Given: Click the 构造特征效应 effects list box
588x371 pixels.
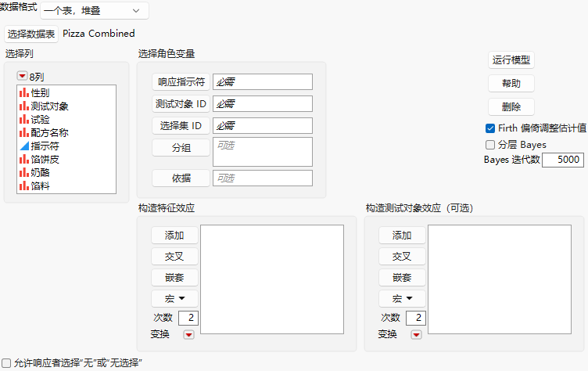Looking at the screenshot, I should tap(272, 279).
